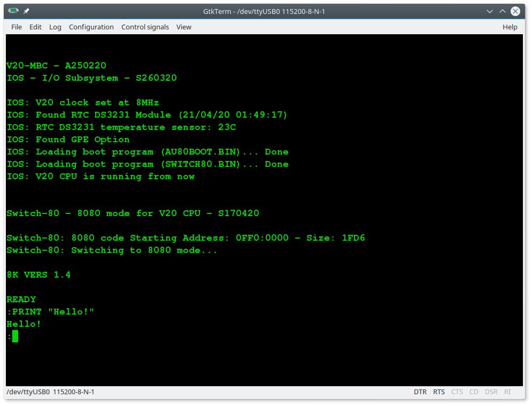532x406 pixels.
Task: Click the RI indicator in status bar
Action: (507, 392)
